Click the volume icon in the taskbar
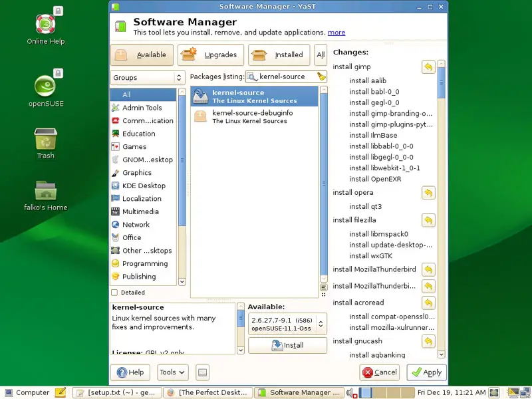This screenshot has width=532, height=399. point(350,393)
